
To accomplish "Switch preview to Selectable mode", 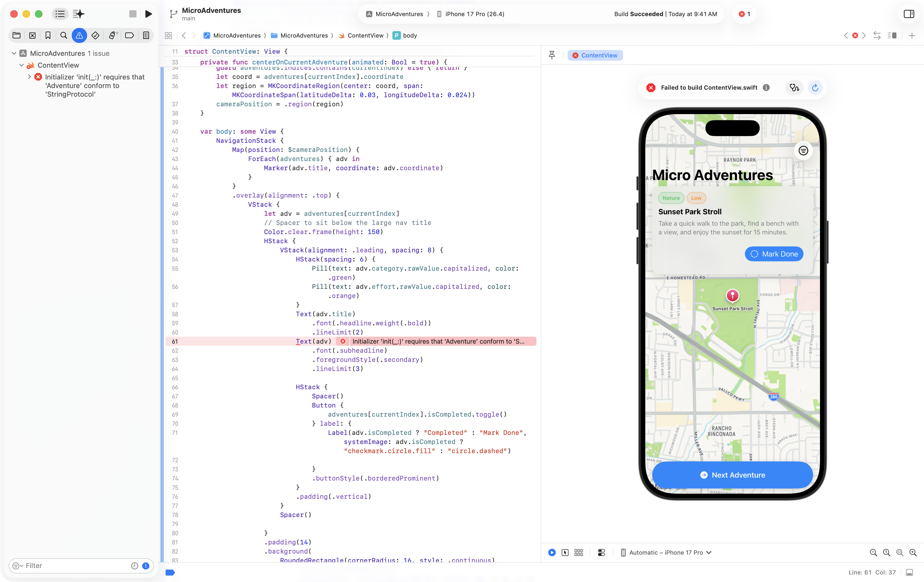I will click(x=565, y=552).
